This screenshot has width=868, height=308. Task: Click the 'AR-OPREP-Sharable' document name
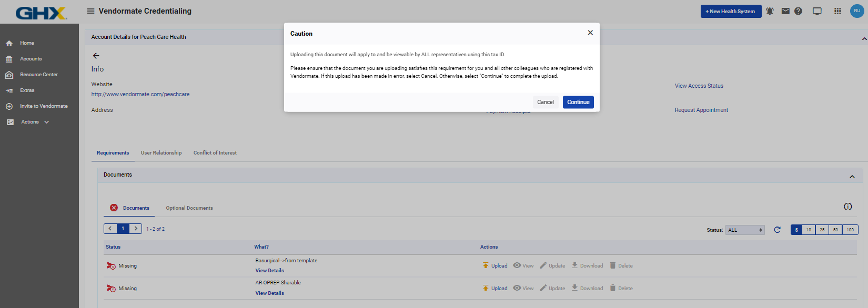[278, 283]
